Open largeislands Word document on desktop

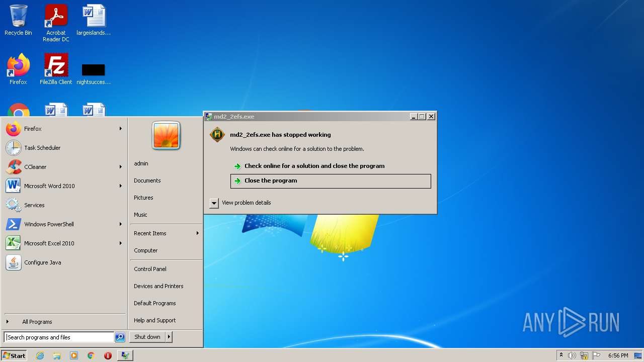pyautogui.click(x=94, y=20)
